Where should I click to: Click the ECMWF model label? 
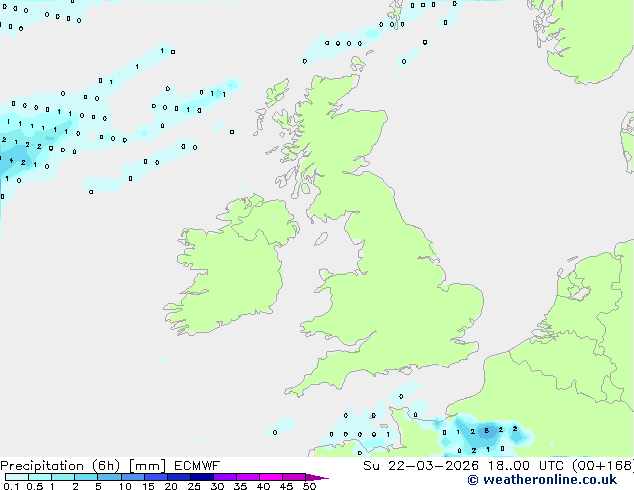197,466
